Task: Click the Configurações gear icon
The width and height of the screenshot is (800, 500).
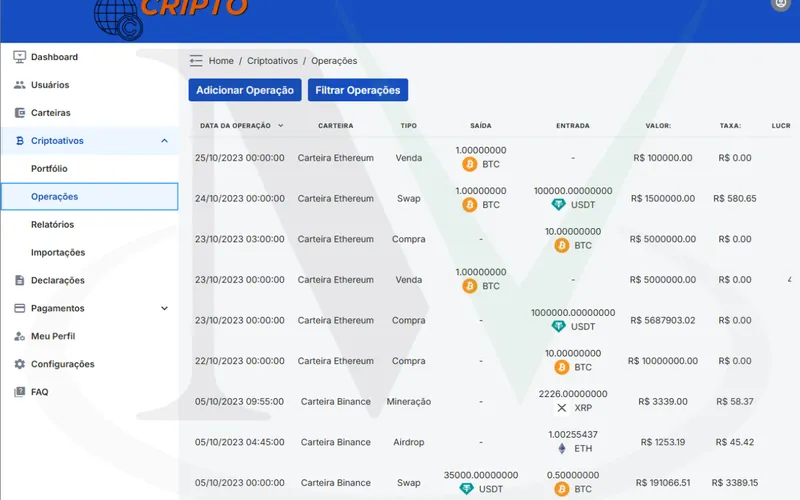Action: 19,364
